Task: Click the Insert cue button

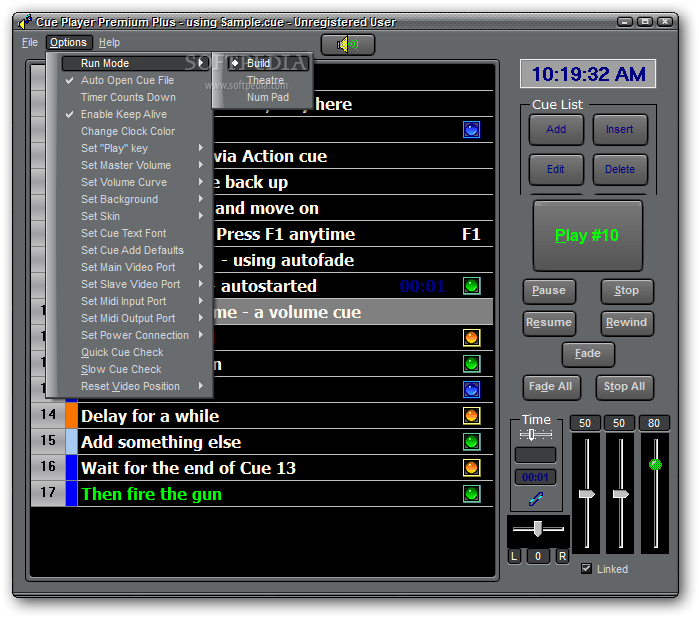Action: 620,129
